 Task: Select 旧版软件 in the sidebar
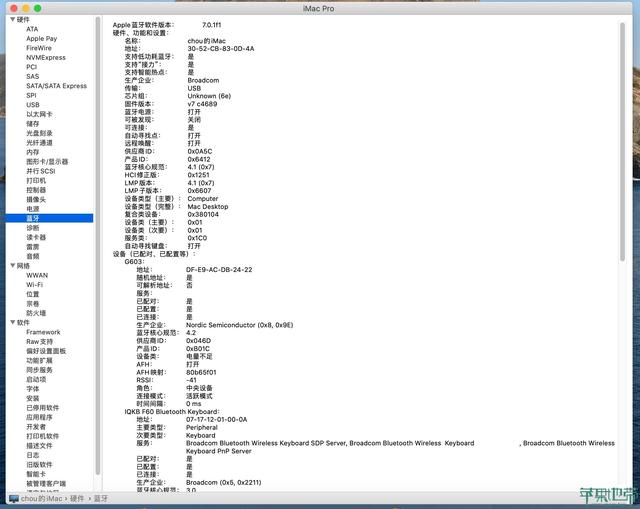tap(39, 464)
